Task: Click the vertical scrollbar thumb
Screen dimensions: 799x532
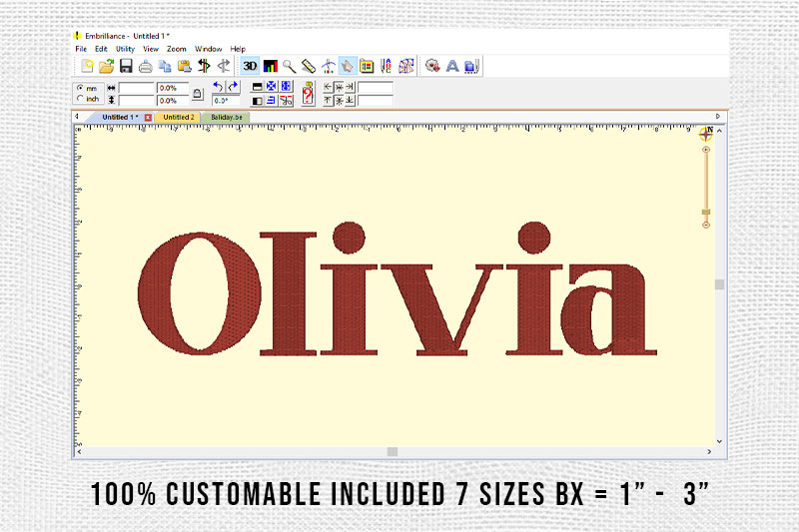Action: coord(719,284)
